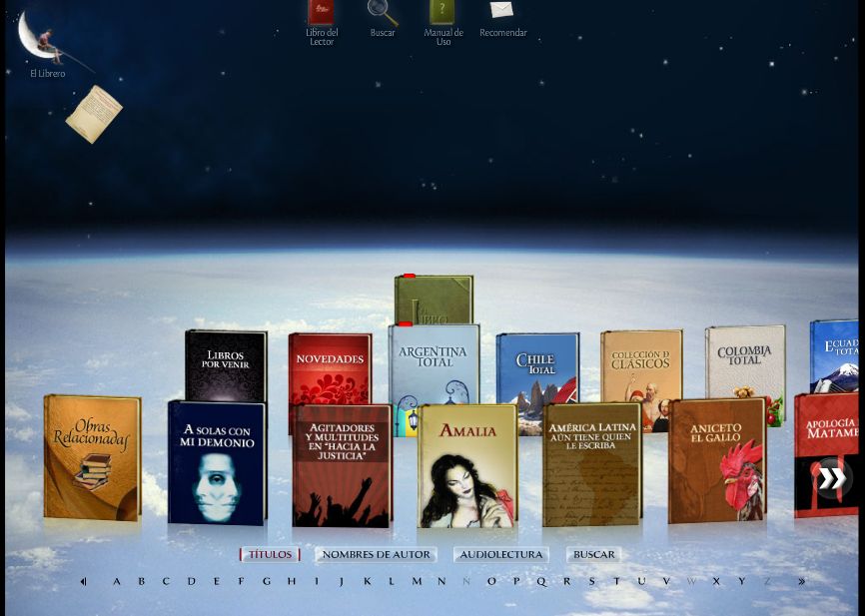Filter titles by letter H

click(x=292, y=581)
